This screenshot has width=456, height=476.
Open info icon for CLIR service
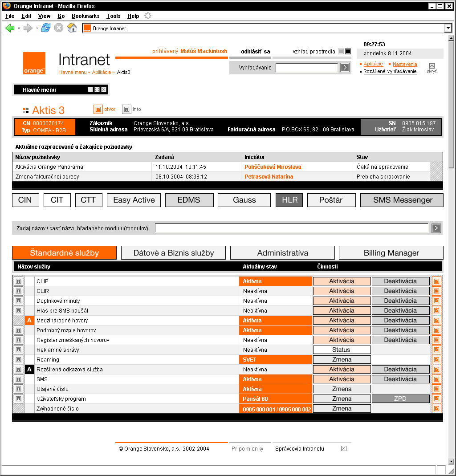(x=19, y=291)
